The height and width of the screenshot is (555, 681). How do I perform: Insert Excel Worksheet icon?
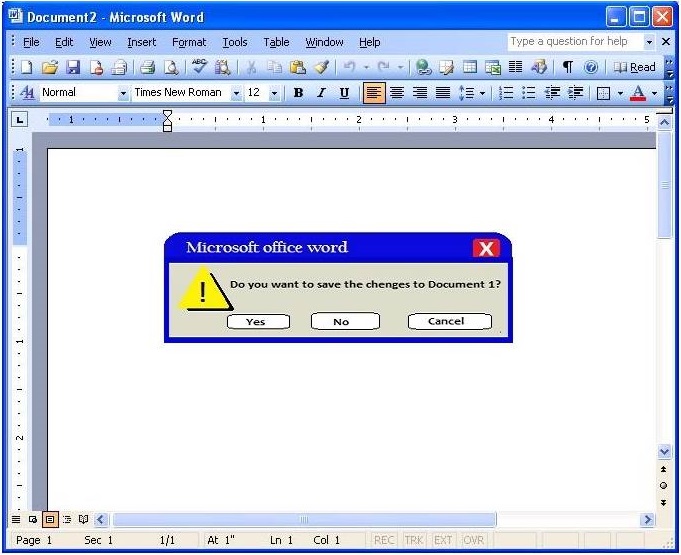click(x=493, y=67)
